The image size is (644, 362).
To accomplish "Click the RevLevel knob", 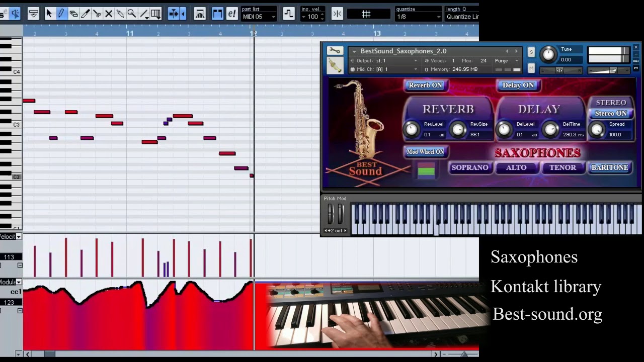I will click(x=412, y=130).
